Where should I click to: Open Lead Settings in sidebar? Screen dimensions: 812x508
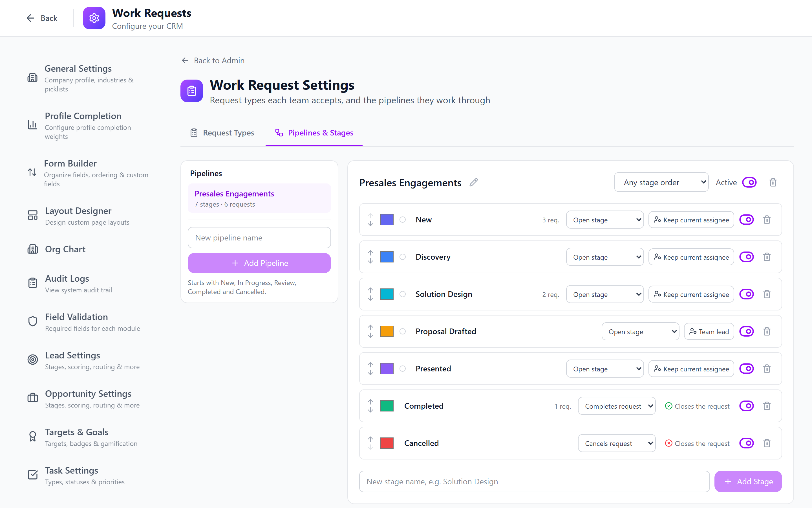coord(89,360)
